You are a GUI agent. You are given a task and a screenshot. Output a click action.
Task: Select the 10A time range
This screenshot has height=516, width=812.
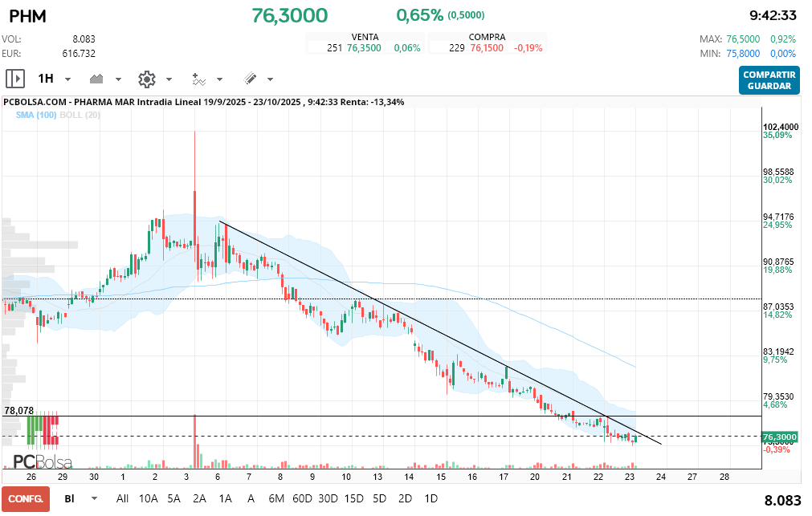point(148,499)
